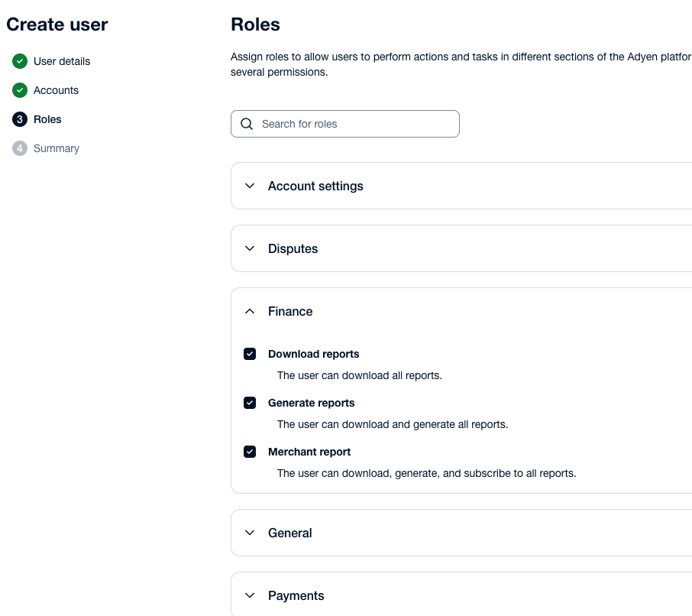Expand the Disputes roles section
Image resolution: width=692 pixels, height=616 pixels.
pyautogui.click(x=250, y=248)
